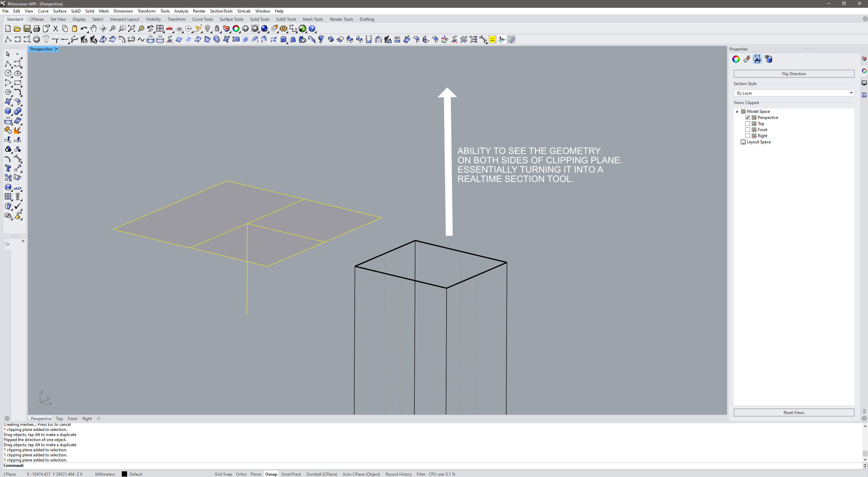Open the Lock objects padlock icon
This screenshot has width=868, height=477.
click(x=217, y=29)
